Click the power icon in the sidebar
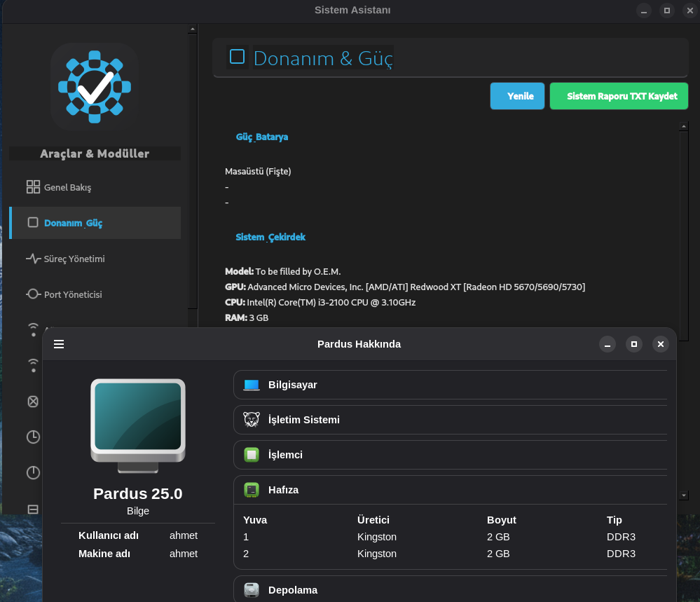 (x=33, y=472)
